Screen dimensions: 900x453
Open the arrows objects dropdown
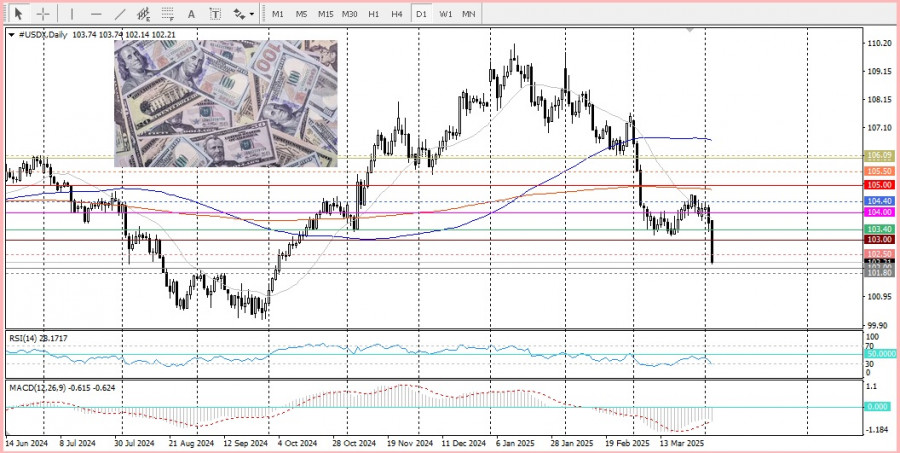(x=242, y=14)
